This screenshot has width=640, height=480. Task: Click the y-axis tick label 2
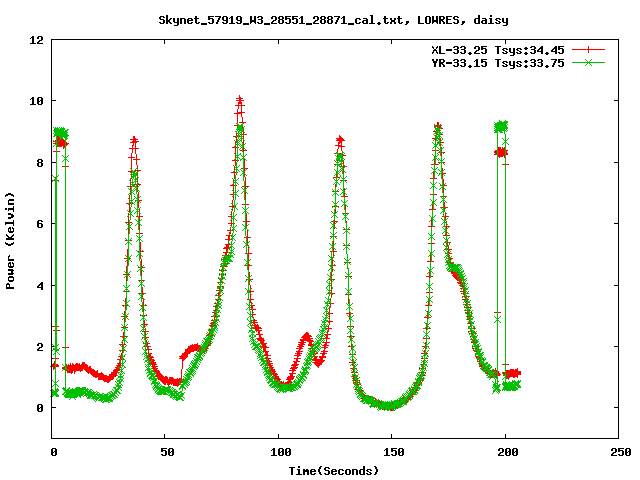(40, 347)
